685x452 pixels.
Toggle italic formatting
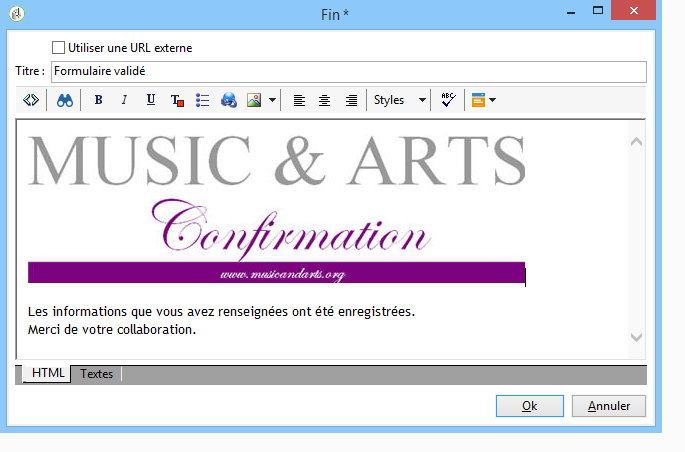(x=125, y=100)
